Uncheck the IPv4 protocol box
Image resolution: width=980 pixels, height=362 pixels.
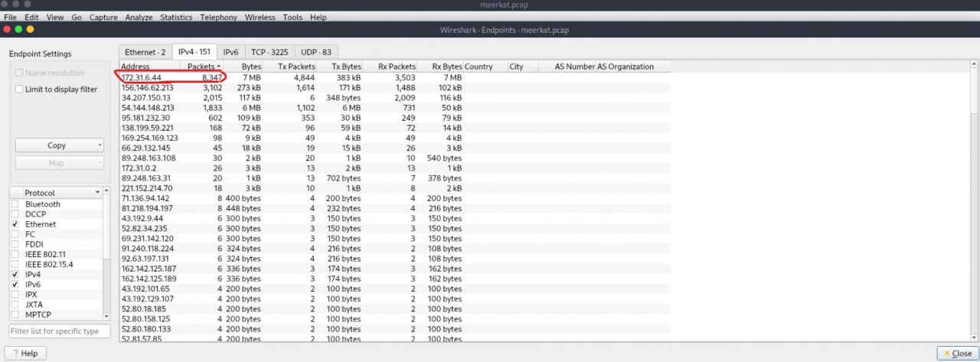tap(15, 274)
